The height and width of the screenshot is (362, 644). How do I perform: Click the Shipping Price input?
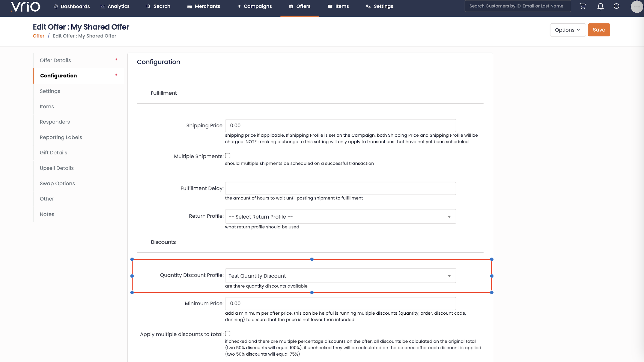[x=340, y=126]
